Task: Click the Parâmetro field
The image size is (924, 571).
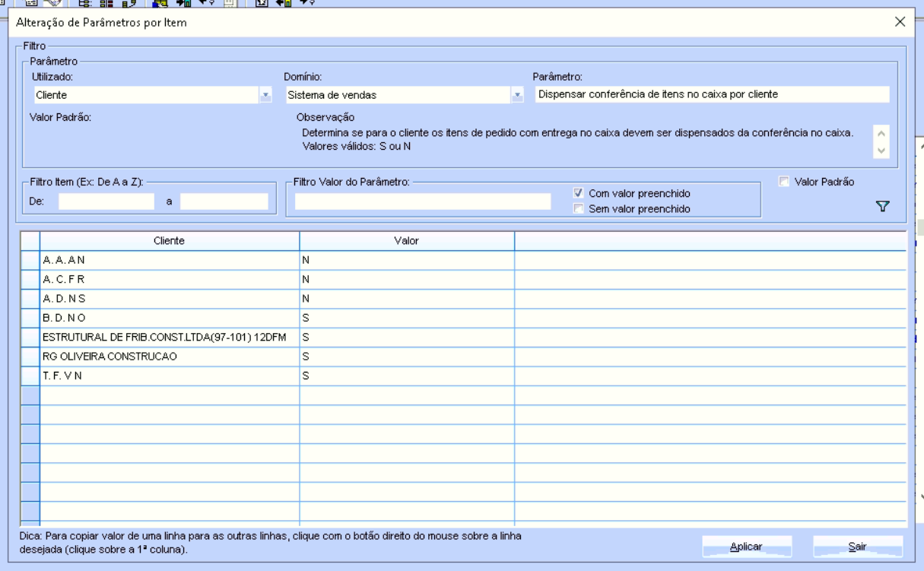Action: click(x=711, y=94)
